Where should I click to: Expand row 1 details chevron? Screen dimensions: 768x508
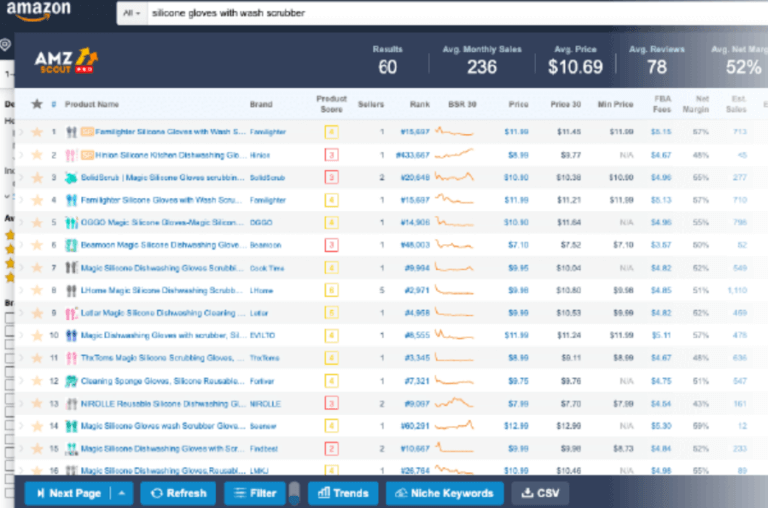coord(21,132)
